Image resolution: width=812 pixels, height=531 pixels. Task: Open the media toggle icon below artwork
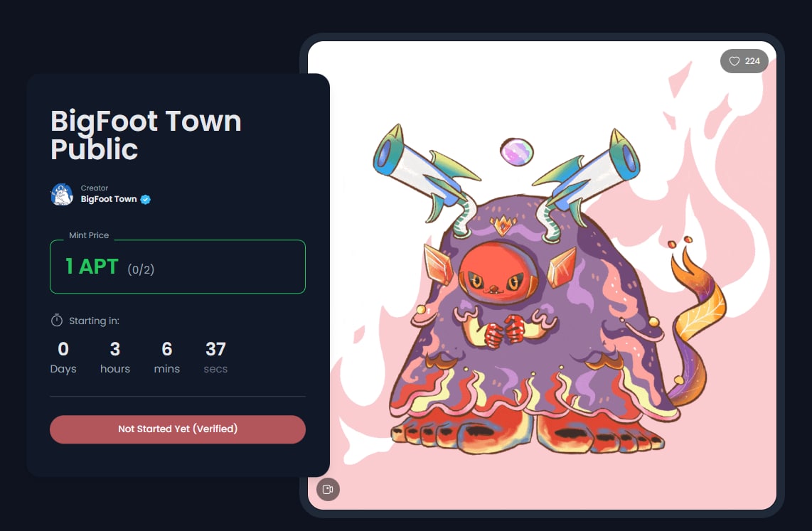(x=328, y=489)
